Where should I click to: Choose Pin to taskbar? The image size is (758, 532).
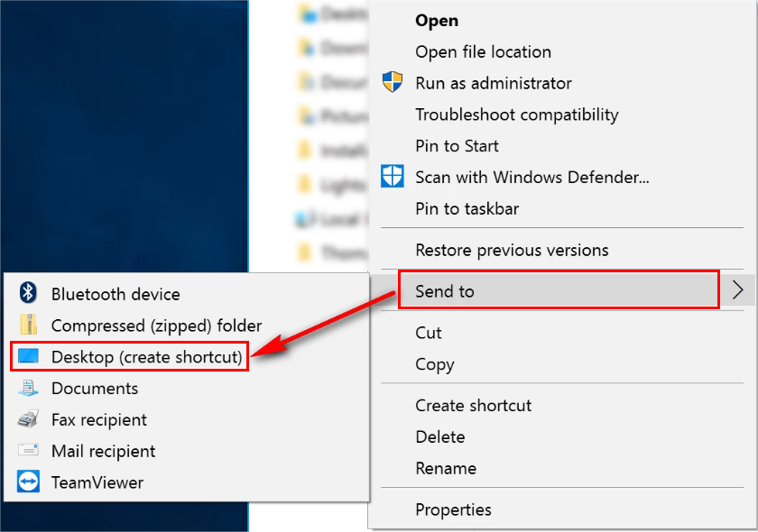(467, 208)
